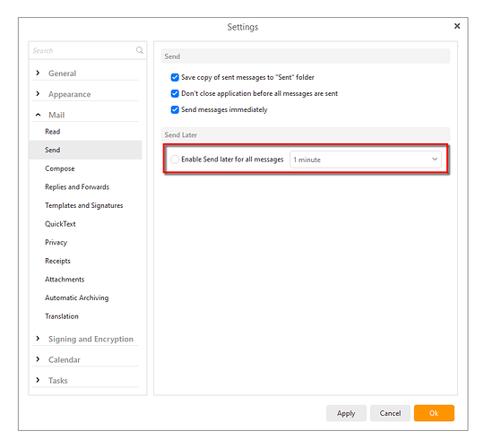
Task: Open the 1 minute delay dropdown
Action: coord(366,159)
